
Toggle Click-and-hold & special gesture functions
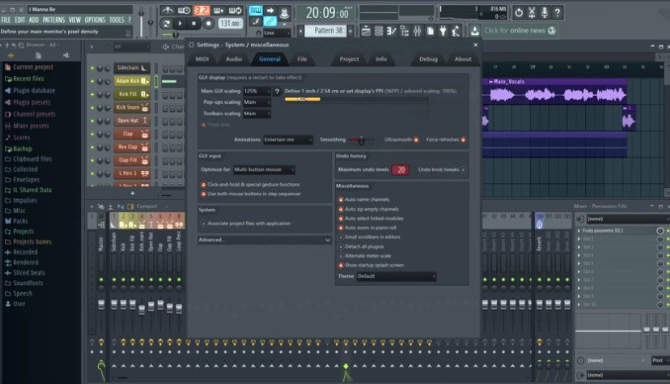click(203, 185)
